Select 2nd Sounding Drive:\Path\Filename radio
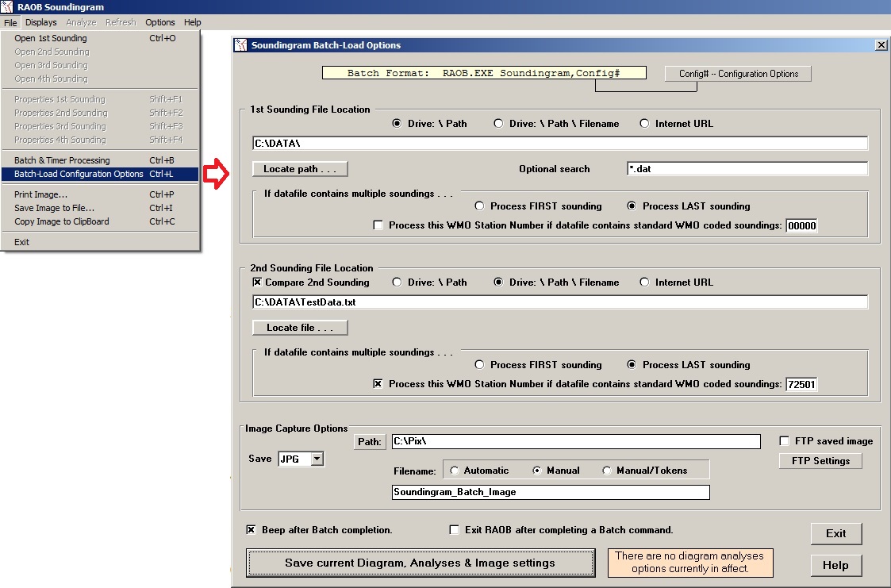 [x=498, y=282]
